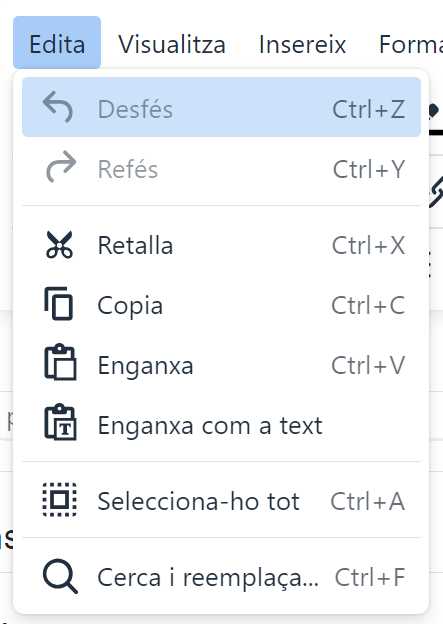Pick Enganxa from the edit menu

(221, 365)
